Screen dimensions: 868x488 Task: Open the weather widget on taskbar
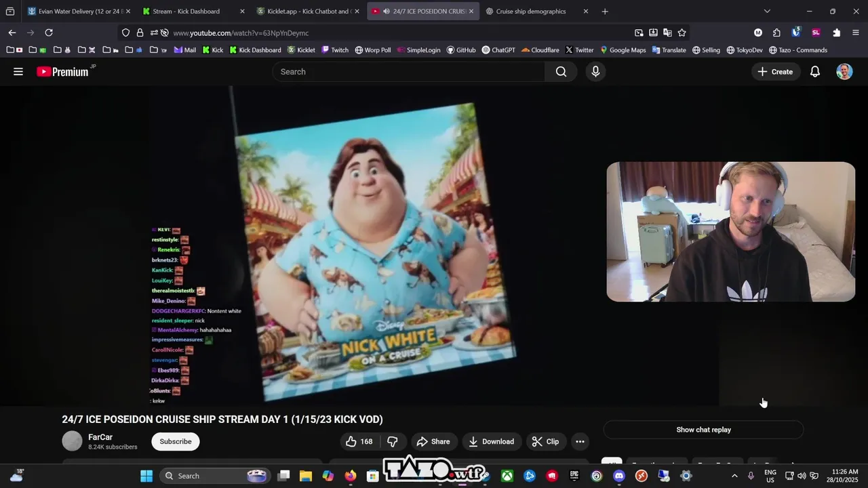click(x=17, y=476)
